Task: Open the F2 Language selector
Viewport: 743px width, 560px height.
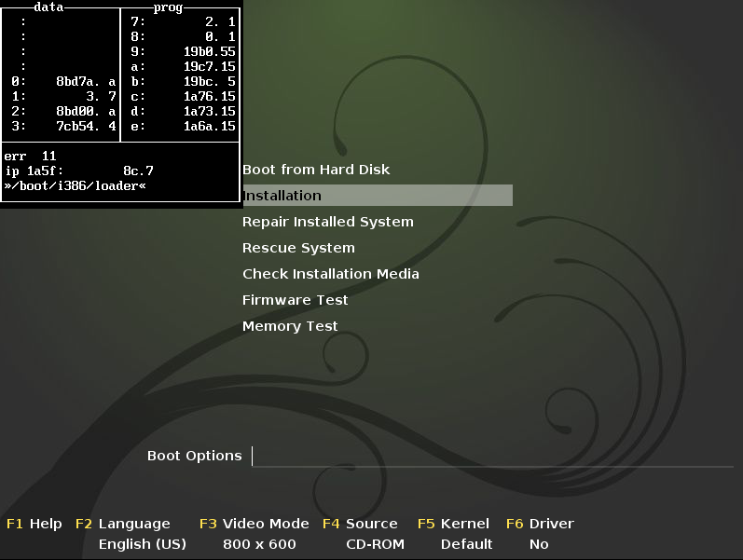Action: (123, 524)
